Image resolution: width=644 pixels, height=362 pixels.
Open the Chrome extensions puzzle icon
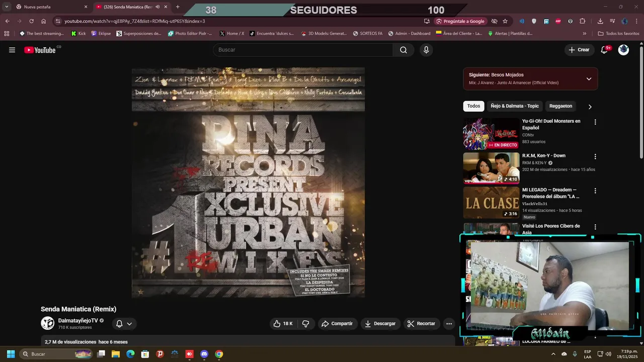pyautogui.click(x=583, y=21)
